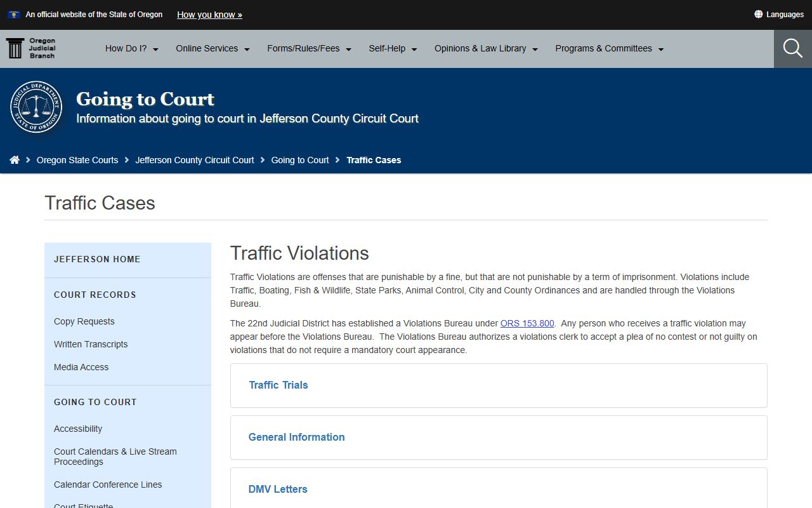Click the 'Traffic Cases' page title
This screenshot has width=812, height=508.
(x=100, y=203)
